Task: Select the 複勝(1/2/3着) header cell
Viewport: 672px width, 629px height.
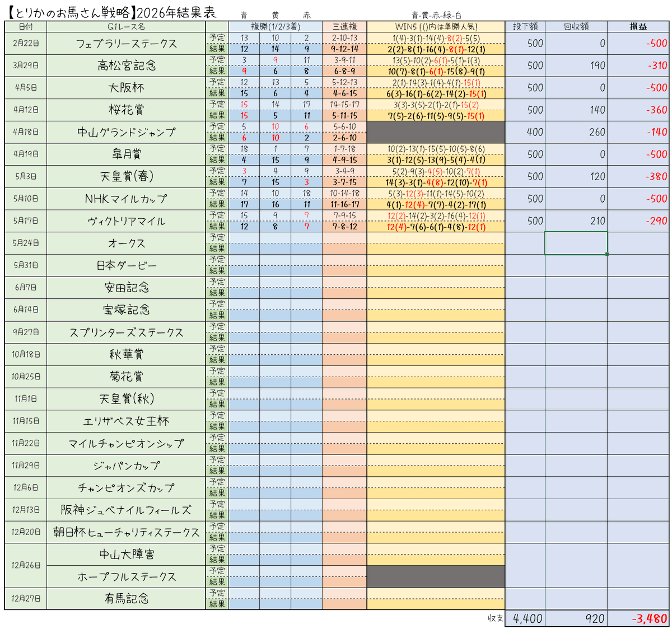Action: click(275, 26)
